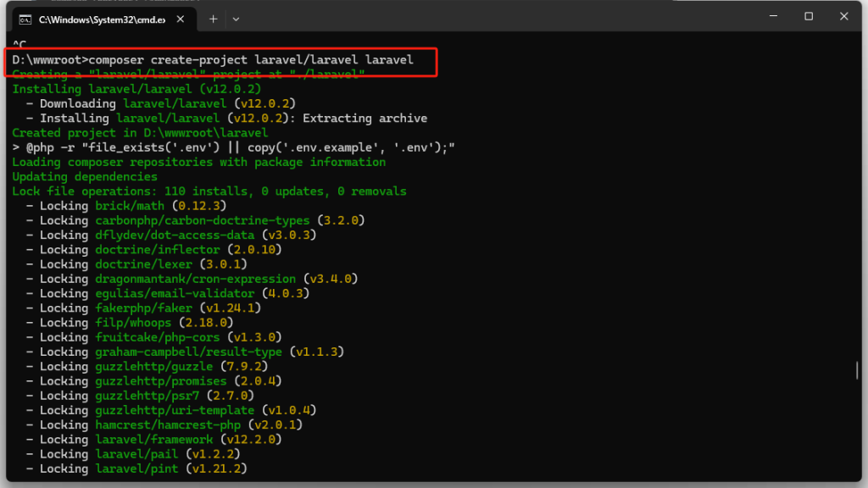The image size is (868, 488).
Task: Click the dflydev/dot-access-data package name
Action: (x=175, y=236)
